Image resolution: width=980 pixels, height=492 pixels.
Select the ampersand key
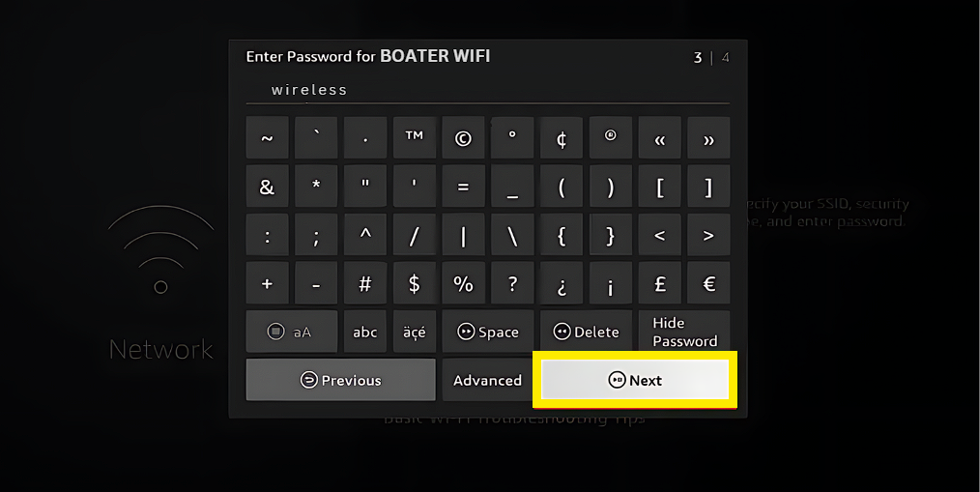[x=267, y=187]
